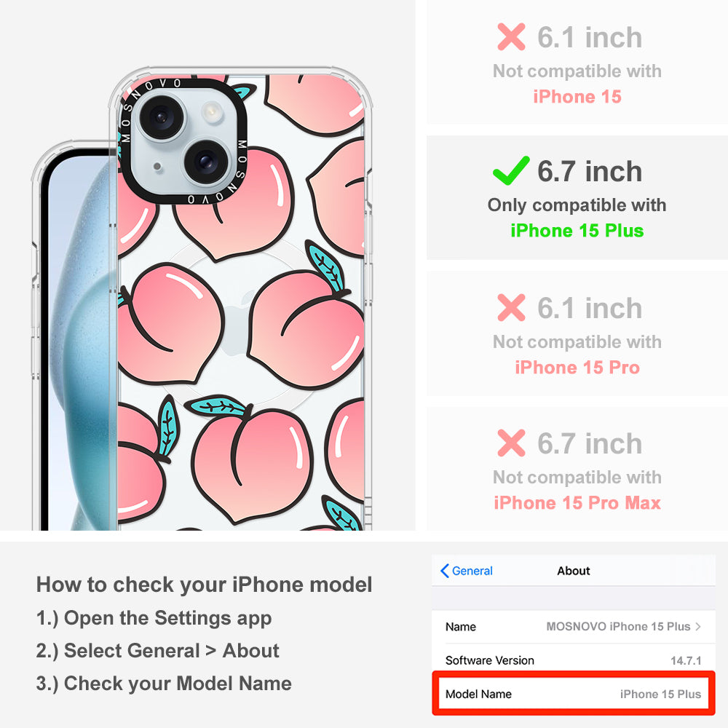Viewport: 728px width, 728px height.
Task: Click the red X beside iPhone 15
Action: pos(511,36)
